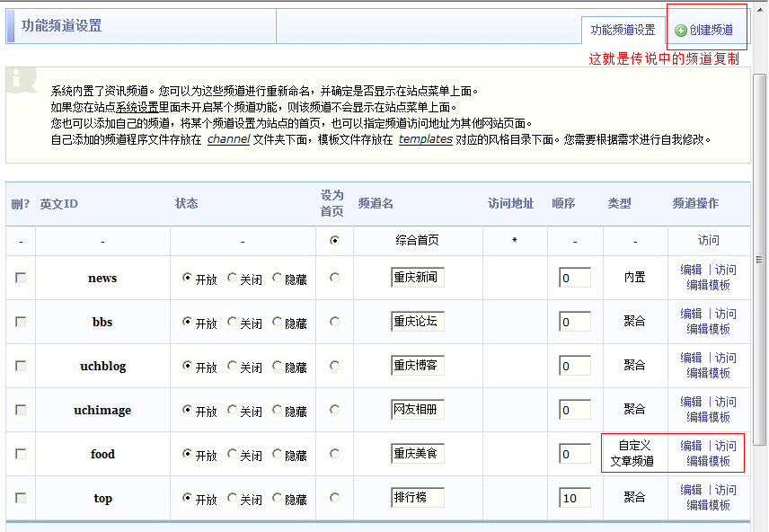This screenshot has width=769, height=532.
Task: Click the 英文ID column header
Action: tap(59, 204)
